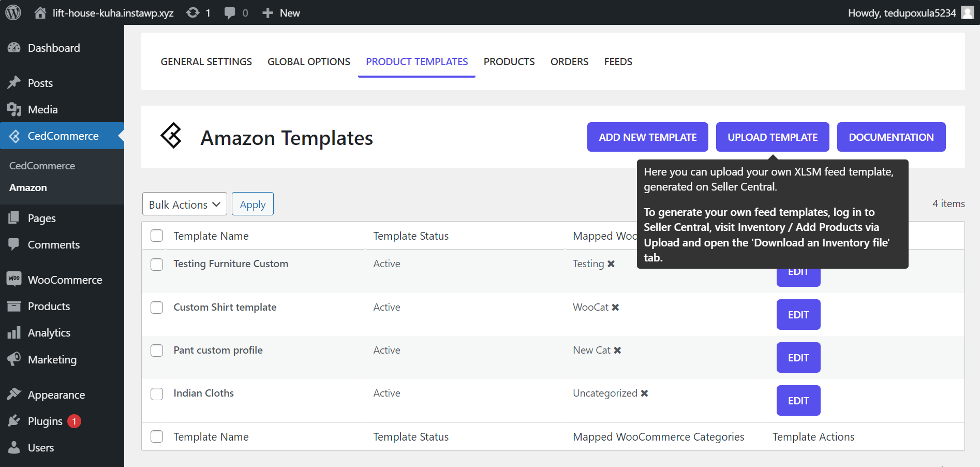Edit the Indian Cloths template

[x=798, y=400]
